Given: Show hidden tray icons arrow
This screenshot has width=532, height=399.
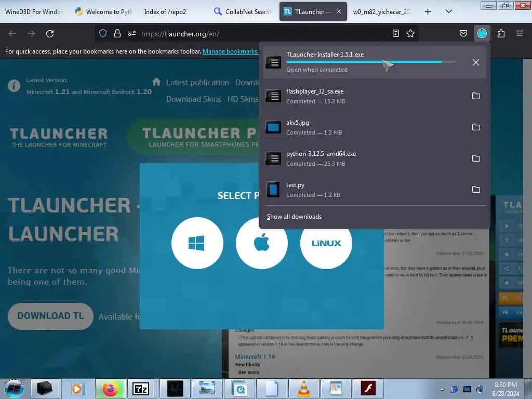Looking at the screenshot, I should [442, 389].
